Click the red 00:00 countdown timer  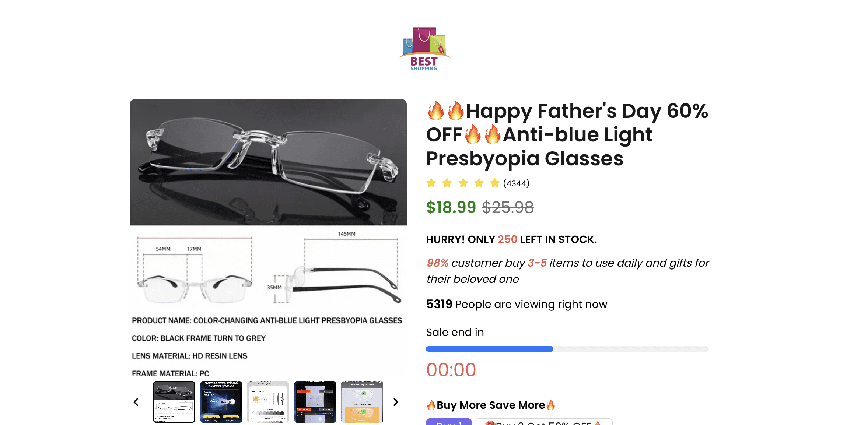(451, 370)
